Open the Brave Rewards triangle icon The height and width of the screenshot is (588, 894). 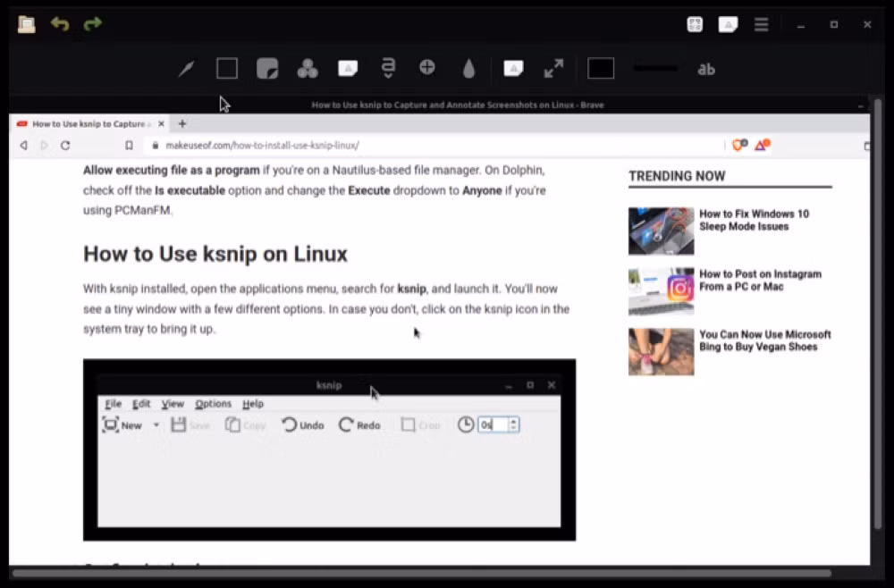tap(763, 146)
